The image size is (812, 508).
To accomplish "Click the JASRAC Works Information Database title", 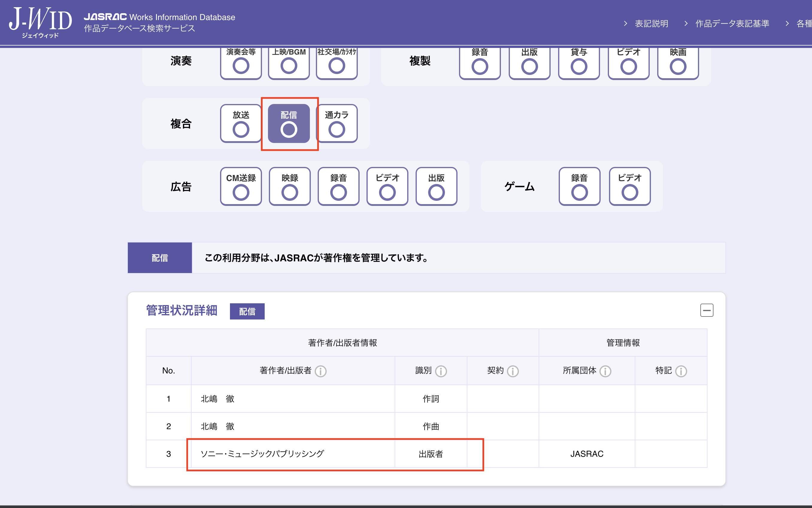I will click(x=159, y=17).
